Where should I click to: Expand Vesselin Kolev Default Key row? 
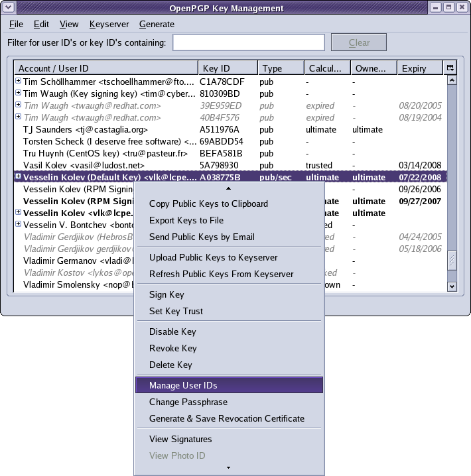pyautogui.click(x=18, y=176)
